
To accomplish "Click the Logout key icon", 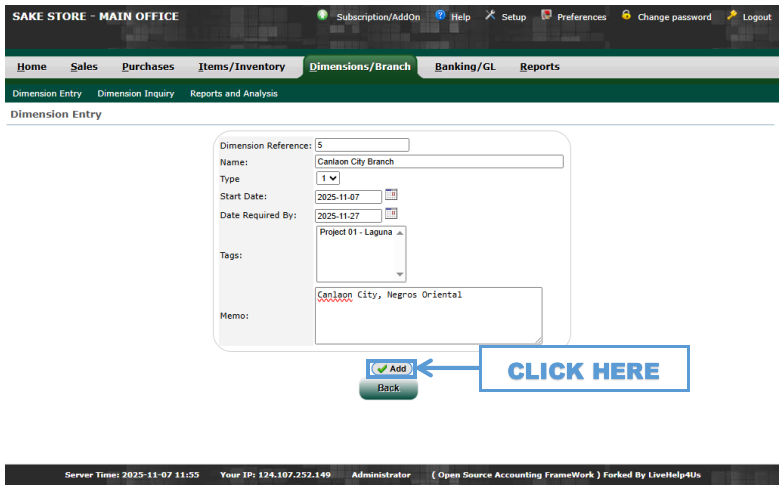I will pyautogui.click(x=732, y=16).
